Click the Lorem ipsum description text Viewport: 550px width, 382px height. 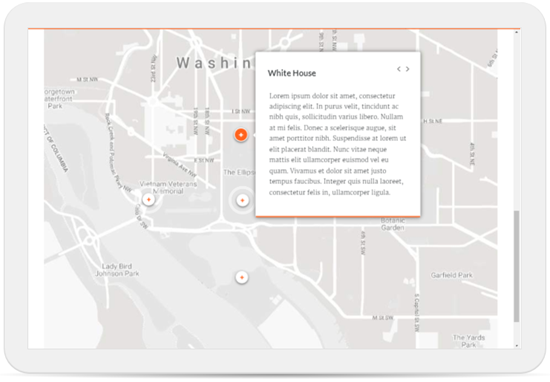[x=337, y=144]
